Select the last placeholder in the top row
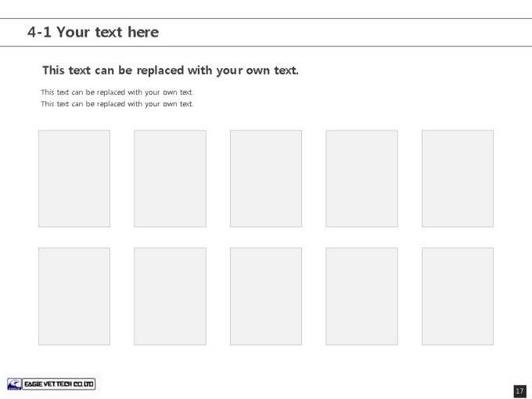532x399 pixels. (458, 178)
